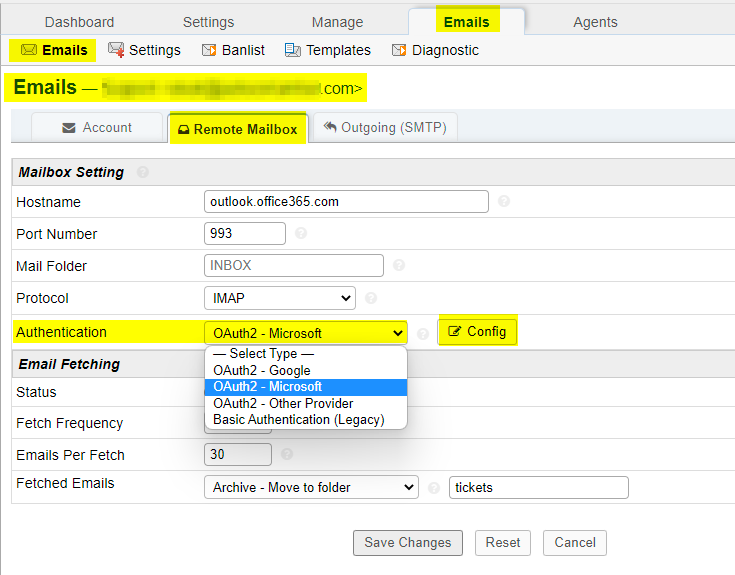The image size is (735, 575).
Task: Click the help icon beside Mail Folder
Action: tap(399, 266)
